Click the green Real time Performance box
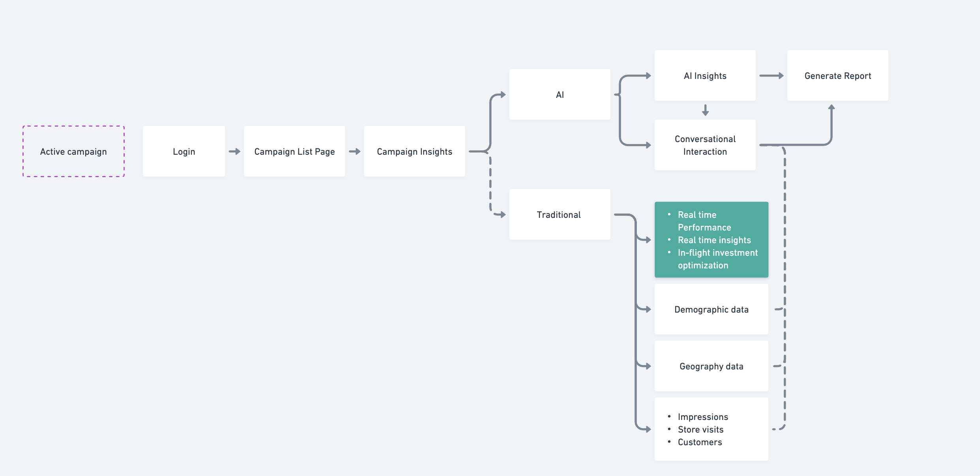The height and width of the screenshot is (476, 980). point(712,240)
